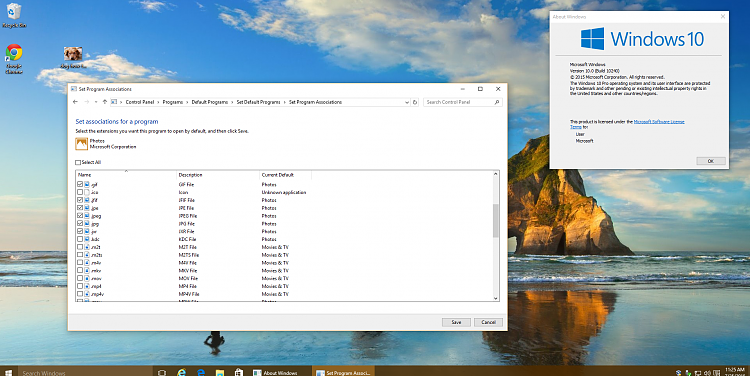Expand the chevron after Set Default Programs
Viewport: 750px width, 376px height.
click(285, 102)
